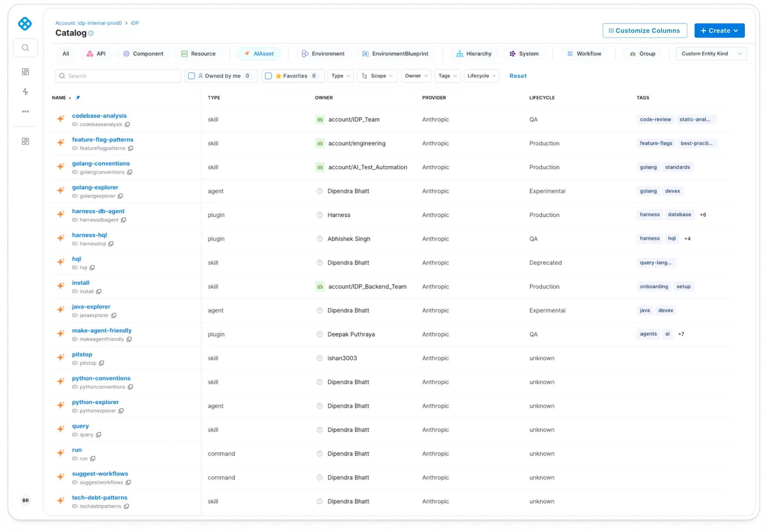
Task: Copy the run ID
Action: click(x=93, y=459)
